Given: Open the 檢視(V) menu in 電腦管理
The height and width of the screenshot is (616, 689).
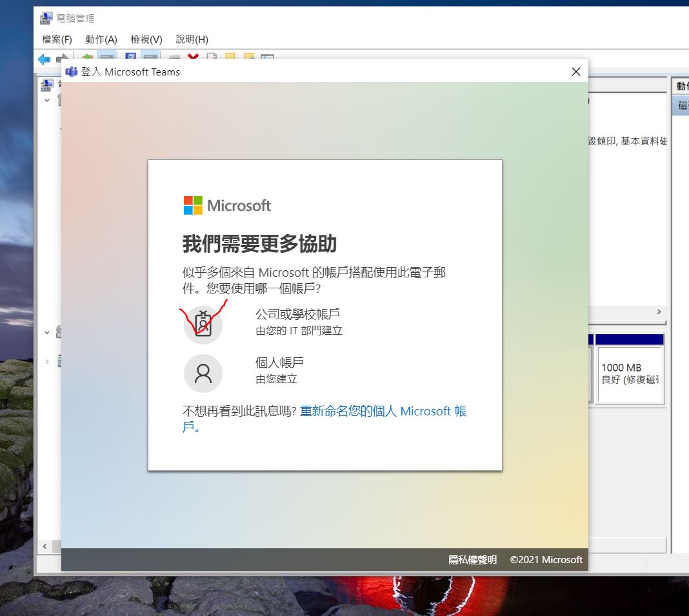Looking at the screenshot, I should click(146, 39).
